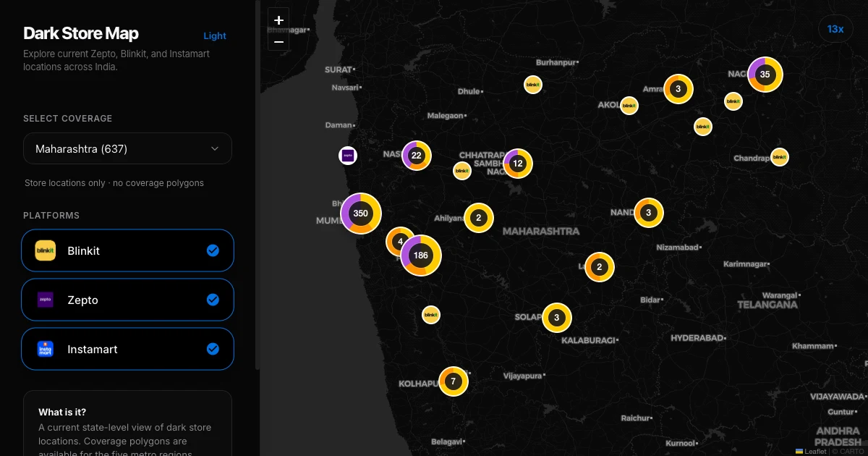Open the 35-store cluster at Nagpur

tap(765, 74)
